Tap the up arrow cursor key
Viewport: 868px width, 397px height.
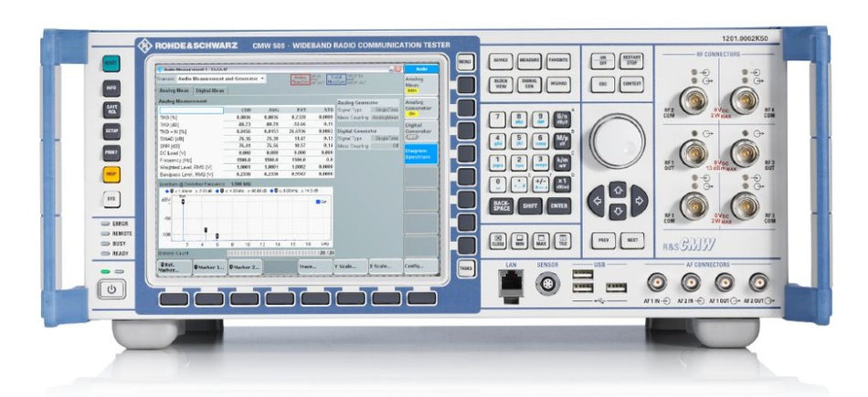point(618,190)
